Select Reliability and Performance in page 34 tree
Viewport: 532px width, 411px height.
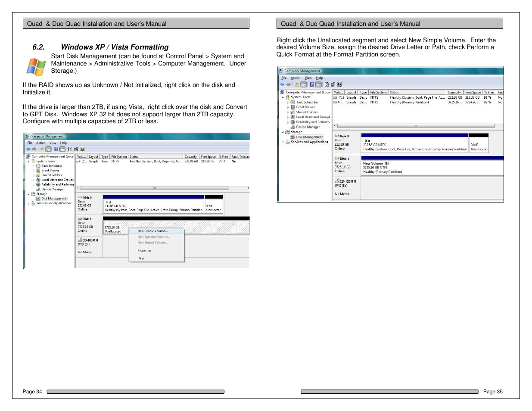pyautogui.click(x=58, y=184)
